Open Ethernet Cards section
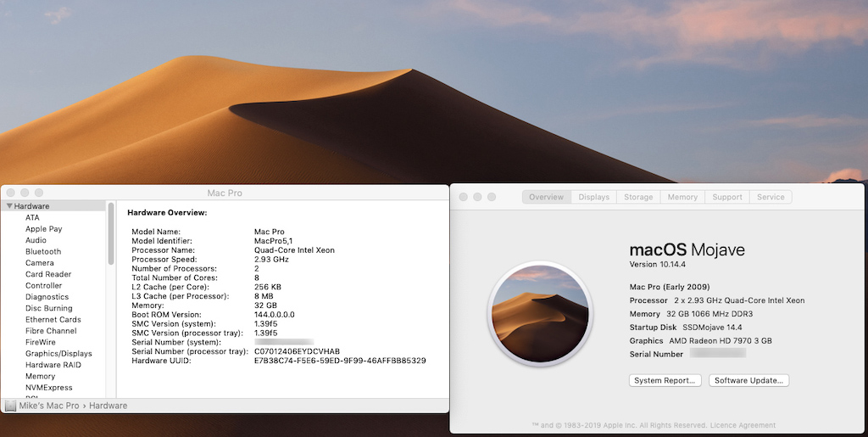Viewport: 868px width, 437px height. point(53,320)
